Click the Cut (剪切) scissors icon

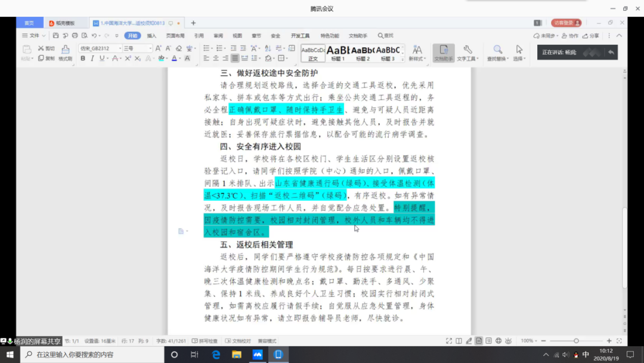coord(41,48)
